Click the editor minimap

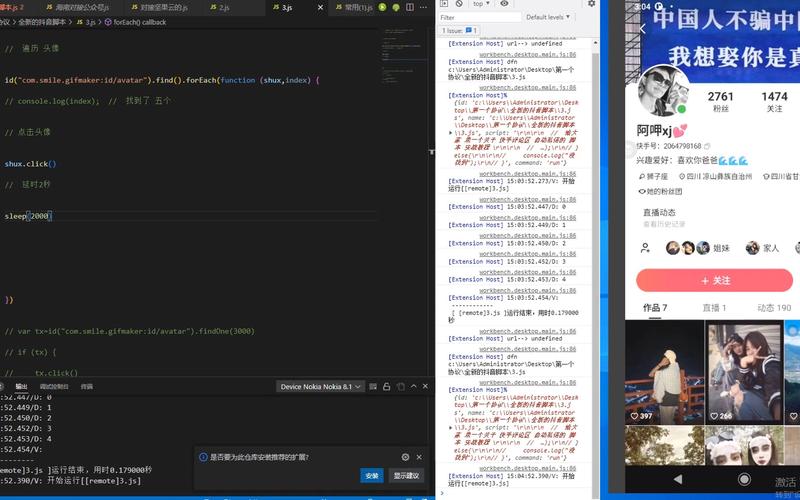click(x=405, y=56)
